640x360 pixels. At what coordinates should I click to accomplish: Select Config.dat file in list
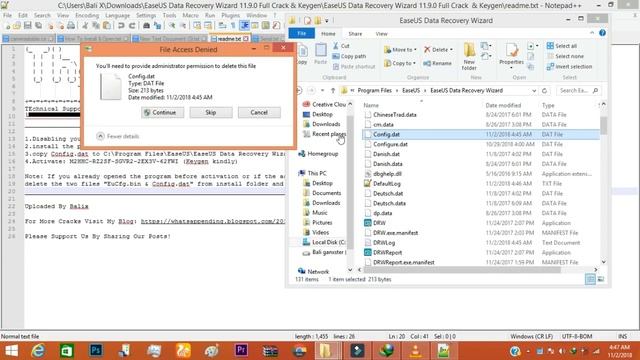click(x=480, y=134)
